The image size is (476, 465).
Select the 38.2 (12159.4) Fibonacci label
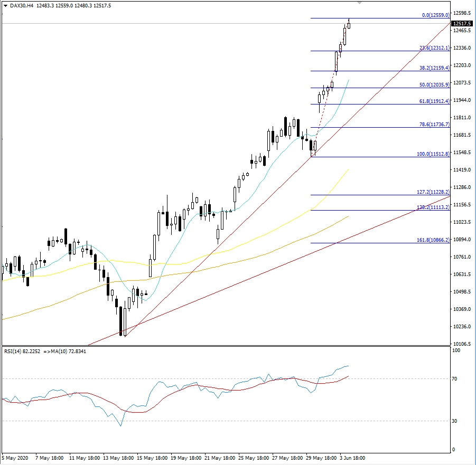(434, 68)
